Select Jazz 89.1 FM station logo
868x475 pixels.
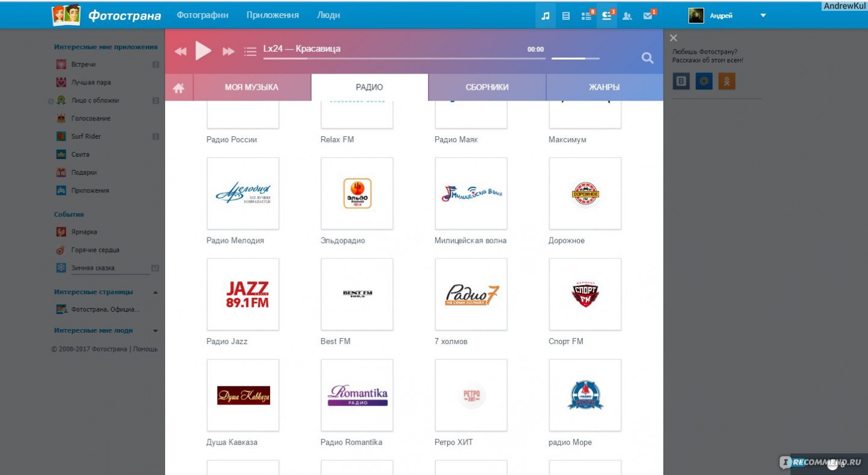coord(243,294)
